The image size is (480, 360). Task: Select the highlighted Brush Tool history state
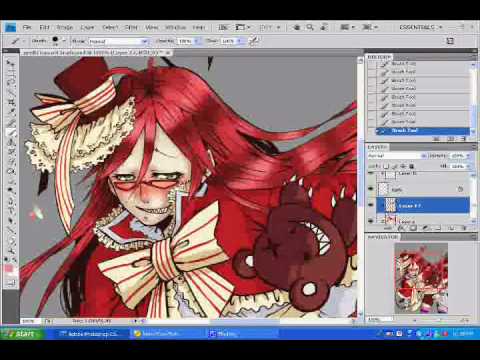tap(423, 131)
